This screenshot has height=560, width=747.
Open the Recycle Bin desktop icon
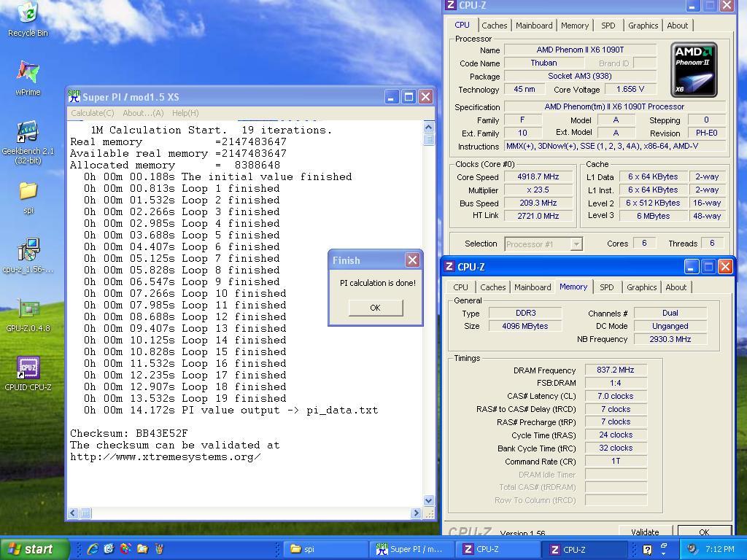[28, 19]
